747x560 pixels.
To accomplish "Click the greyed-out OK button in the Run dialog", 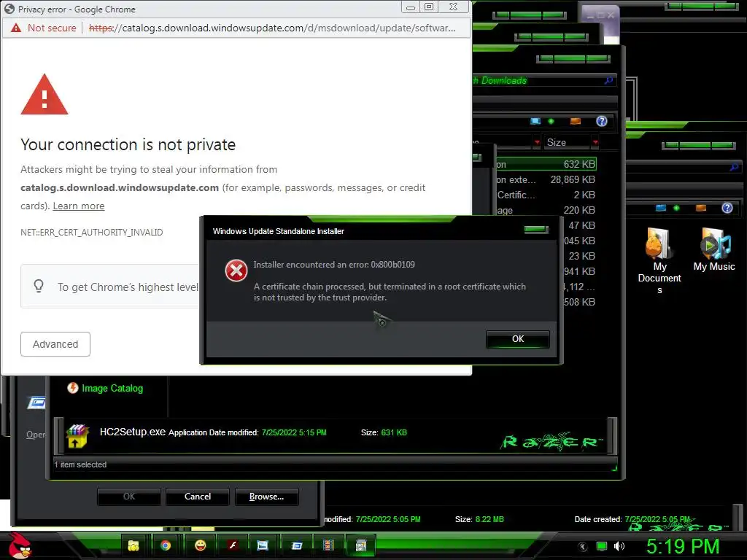I will [x=129, y=497].
